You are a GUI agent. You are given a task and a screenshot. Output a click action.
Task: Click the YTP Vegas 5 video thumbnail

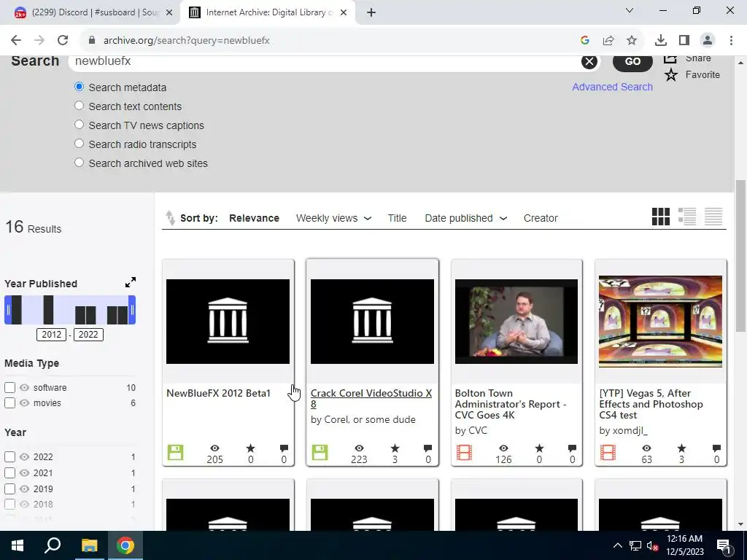pyautogui.click(x=660, y=322)
